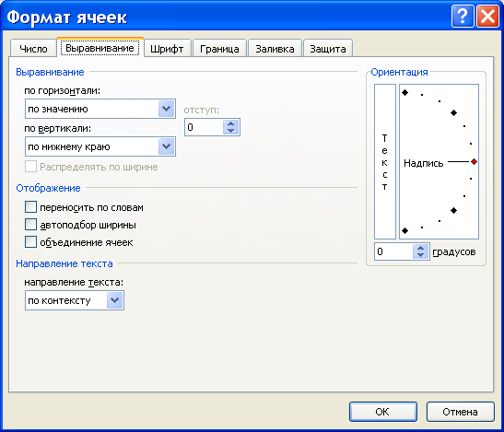Image resolution: width=504 pixels, height=432 pixels.
Task: Click the Надпись orientation label
Action: tap(423, 163)
